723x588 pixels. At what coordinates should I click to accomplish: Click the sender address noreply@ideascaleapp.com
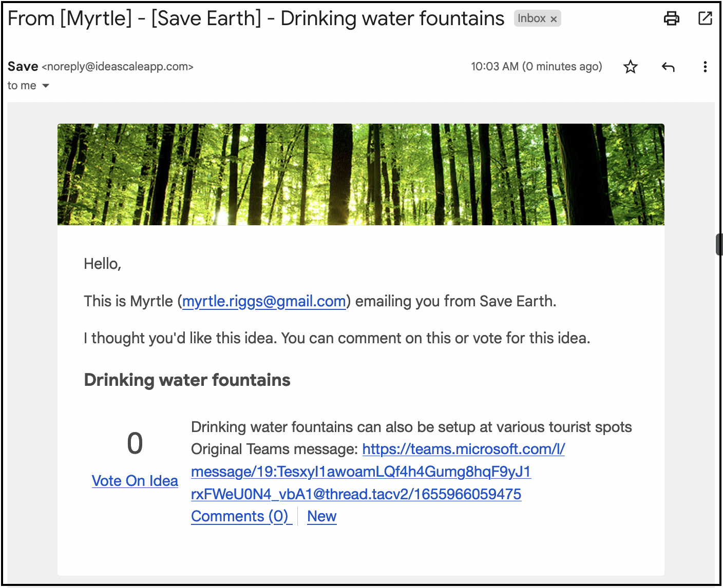click(x=118, y=67)
